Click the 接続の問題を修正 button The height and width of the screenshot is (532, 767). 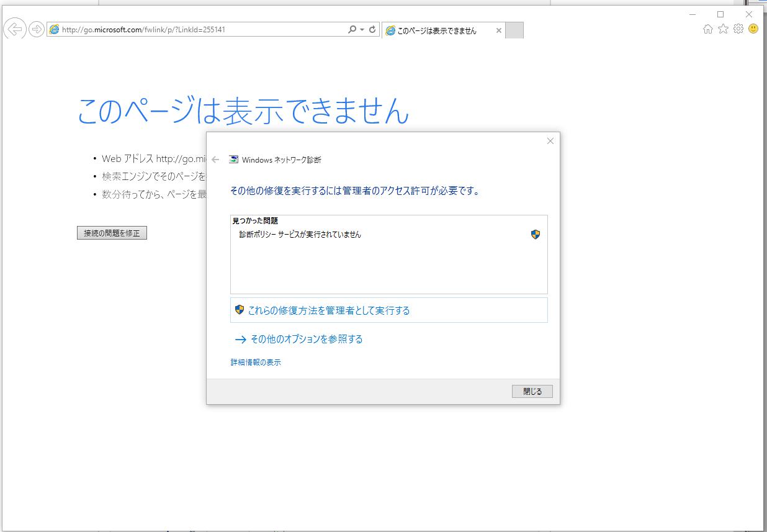tap(112, 233)
